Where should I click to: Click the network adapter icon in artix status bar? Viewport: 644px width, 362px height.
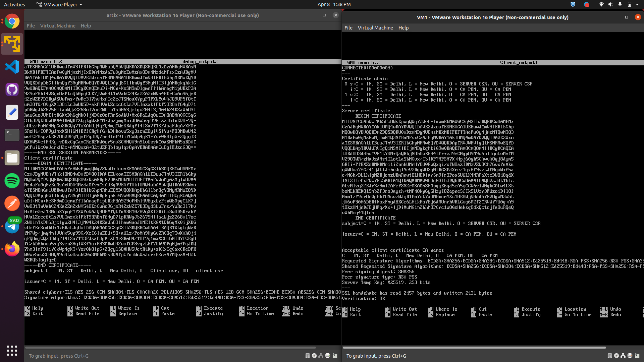pyautogui.click(x=321, y=356)
